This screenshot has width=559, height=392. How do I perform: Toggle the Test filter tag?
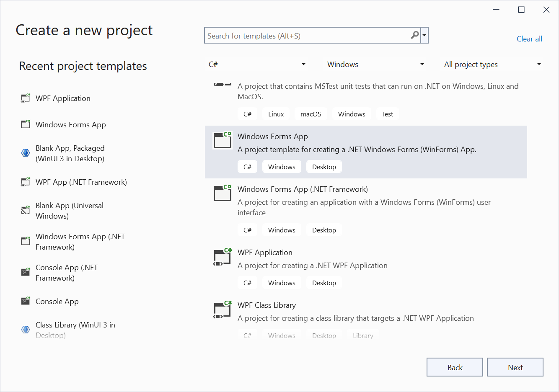click(387, 113)
